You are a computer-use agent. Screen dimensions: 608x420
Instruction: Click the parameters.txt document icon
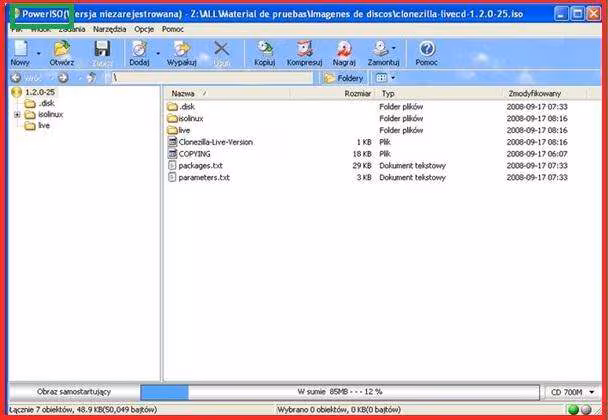173,178
